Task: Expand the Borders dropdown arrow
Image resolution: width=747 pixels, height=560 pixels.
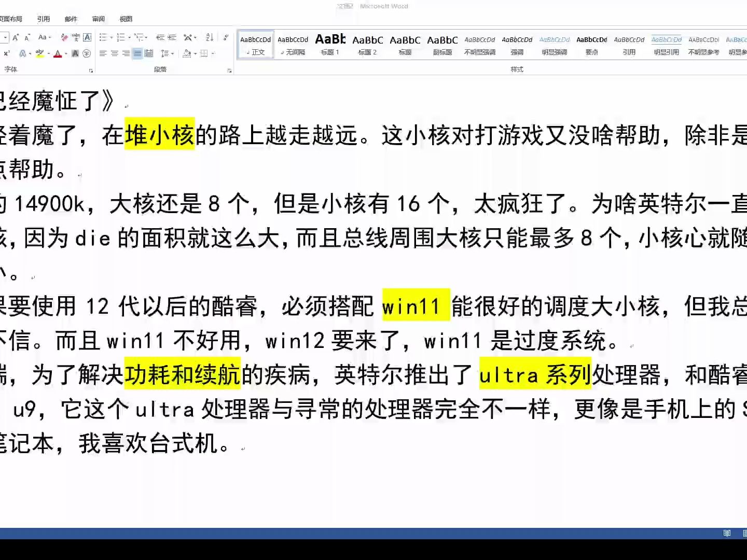Action: [213, 53]
